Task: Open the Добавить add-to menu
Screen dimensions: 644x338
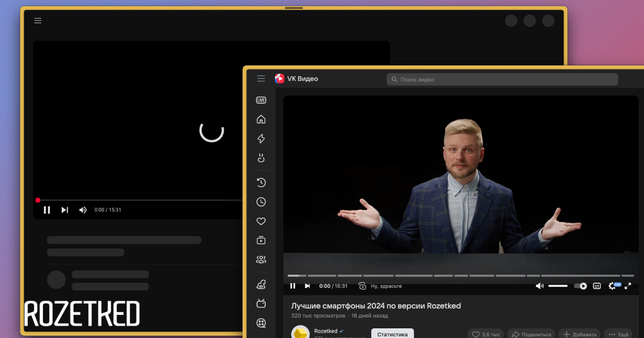Action: point(579,334)
